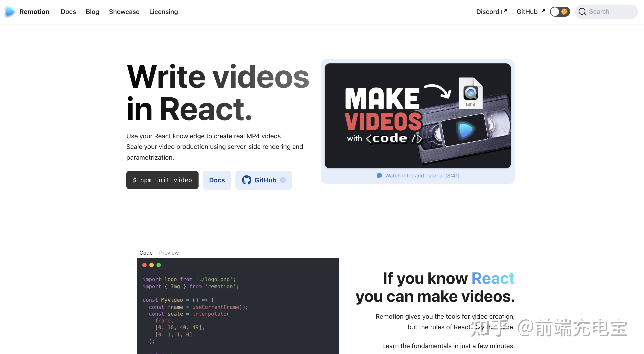Toggle dark mode switch
644x354 pixels.
[560, 12]
